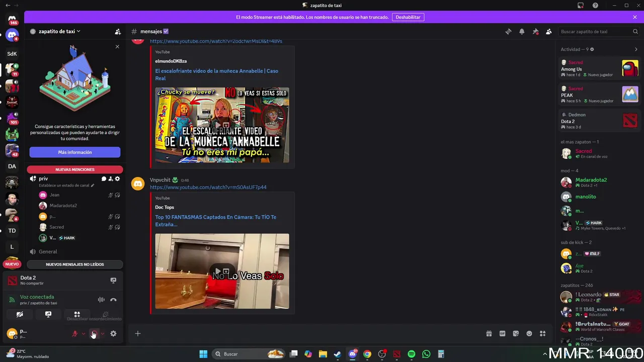The height and width of the screenshot is (362, 644).
Task: Open Steam from the taskbar
Action: [x=338, y=354]
